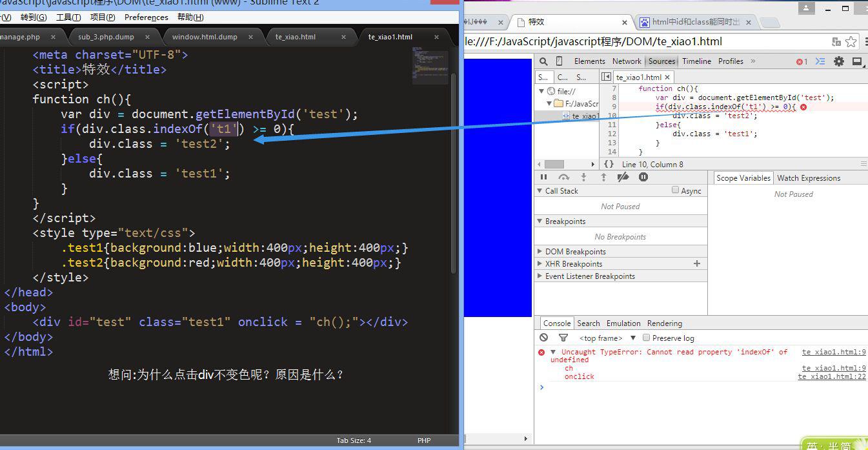Open the 工具(T) menu in Sublime Text
The height and width of the screenshot is (450, 868).
coord(68,17)
